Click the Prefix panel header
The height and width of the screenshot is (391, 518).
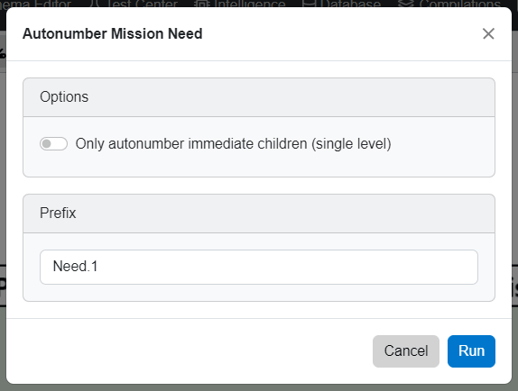259,213
